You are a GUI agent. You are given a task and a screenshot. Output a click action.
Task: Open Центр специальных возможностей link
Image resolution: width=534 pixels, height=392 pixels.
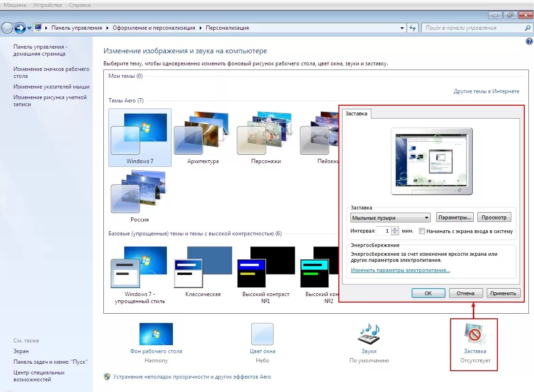click(39, 376)
